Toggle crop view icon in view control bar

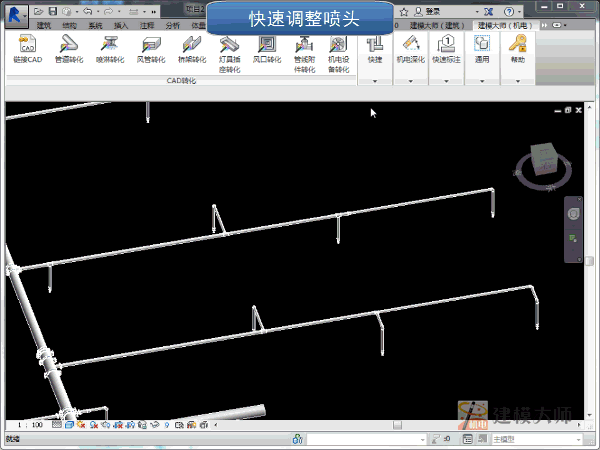click(x=118, y=425)
